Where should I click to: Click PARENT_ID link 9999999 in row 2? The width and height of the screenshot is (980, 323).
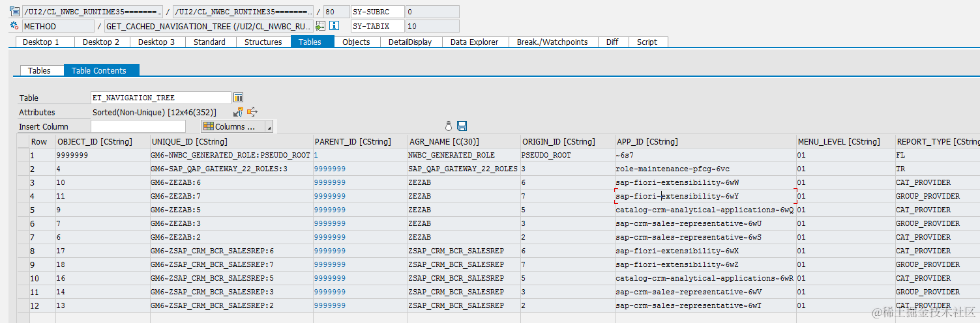(329, 169)
